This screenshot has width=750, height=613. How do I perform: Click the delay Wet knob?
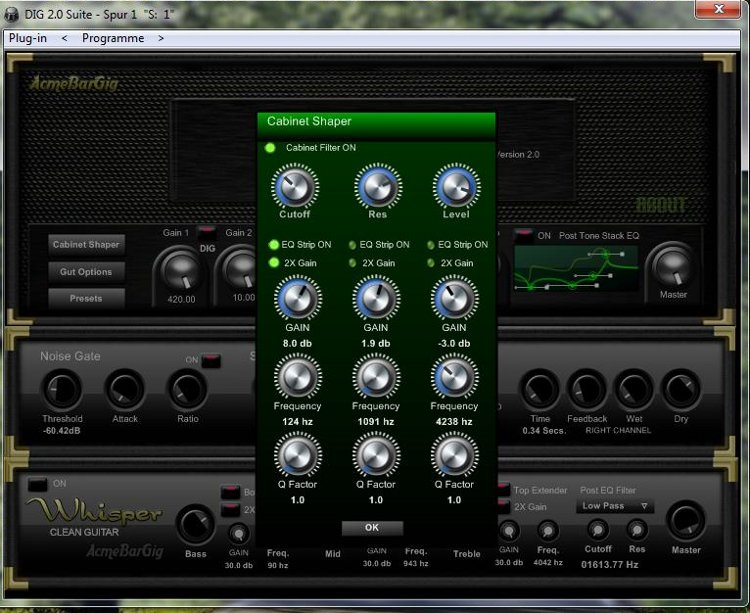point(634,390)
